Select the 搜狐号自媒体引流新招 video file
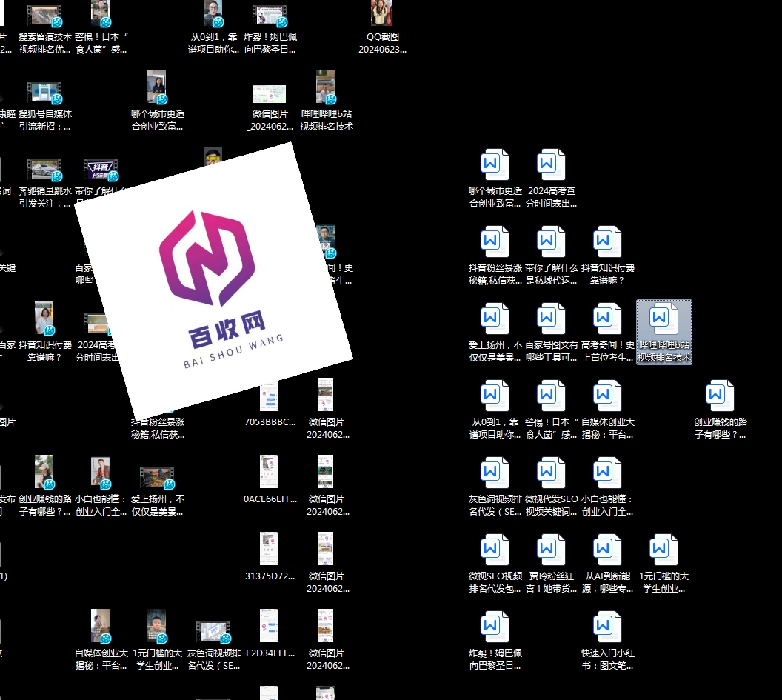 pyautogui.click(x=45, y=106)
